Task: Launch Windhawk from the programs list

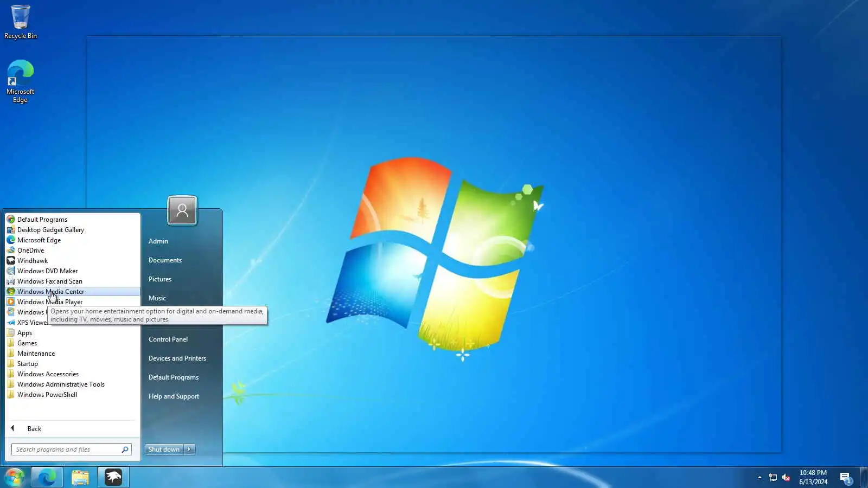Action: (x=73, y=261)
